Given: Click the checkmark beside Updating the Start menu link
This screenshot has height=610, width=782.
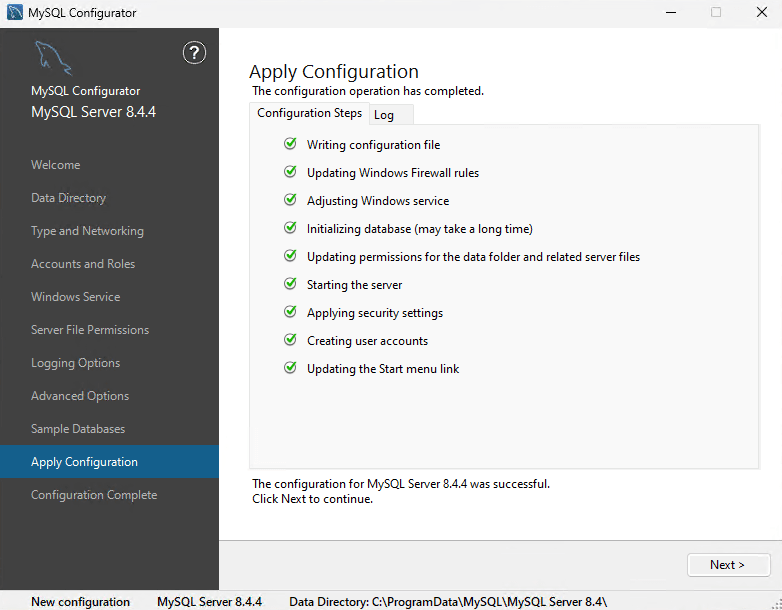Looking at the screenshot, I should (290, 368).
